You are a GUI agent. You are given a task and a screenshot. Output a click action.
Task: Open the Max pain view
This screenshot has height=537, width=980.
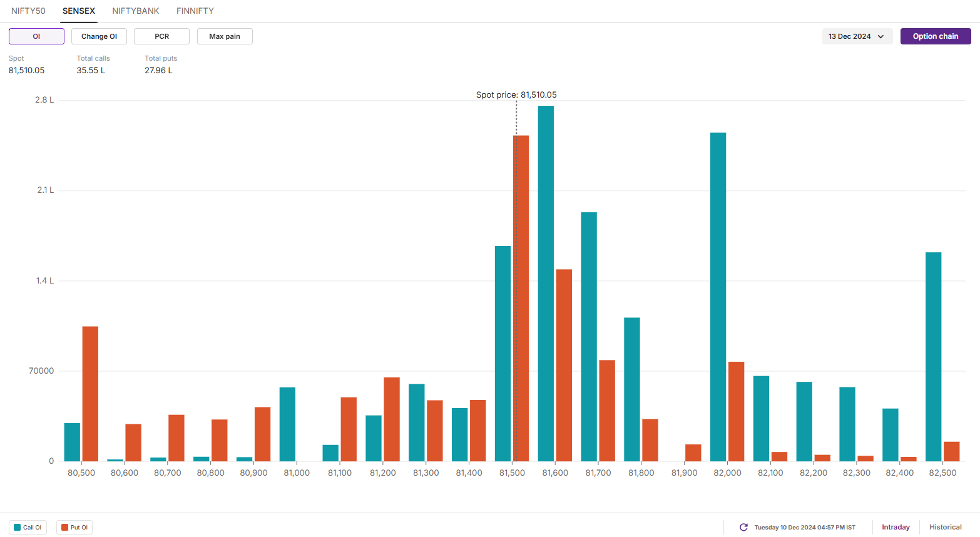[225, 36]
